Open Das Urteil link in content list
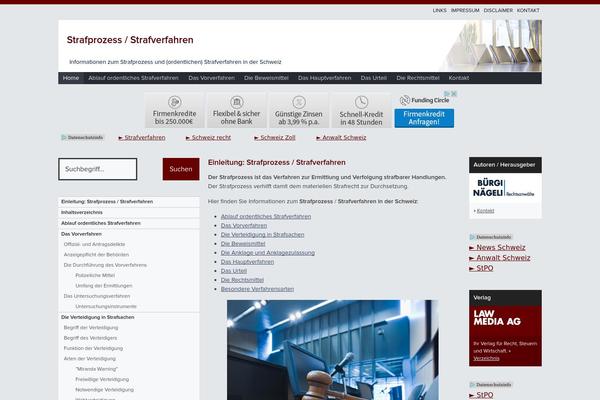The height and width of the screenshot is (400, 600). [x=234, y=271]
